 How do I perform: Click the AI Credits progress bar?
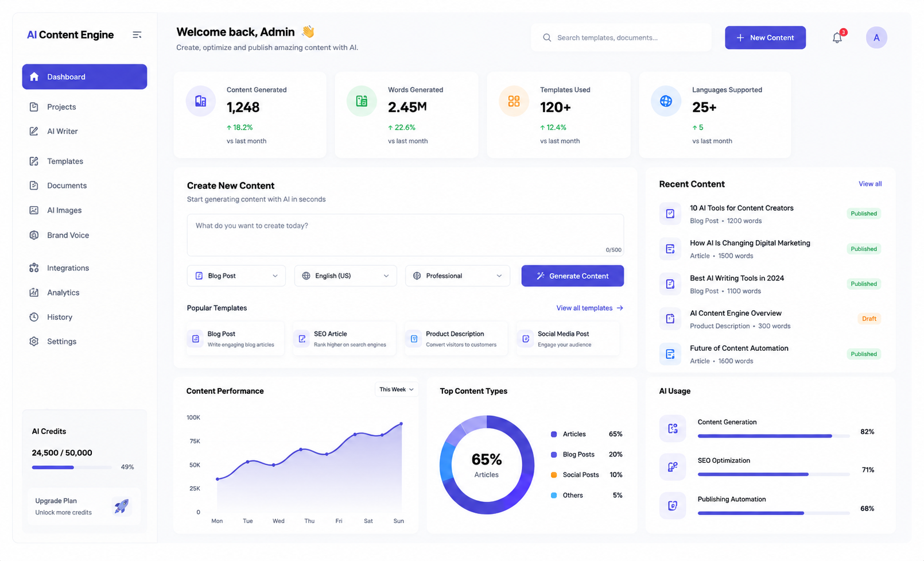click(x=72, y=467)
